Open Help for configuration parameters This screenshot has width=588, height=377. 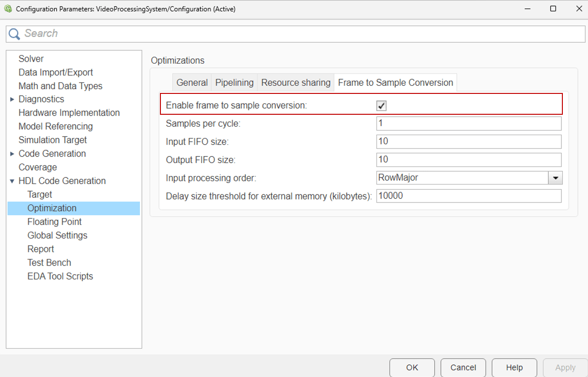coord(514,368)
